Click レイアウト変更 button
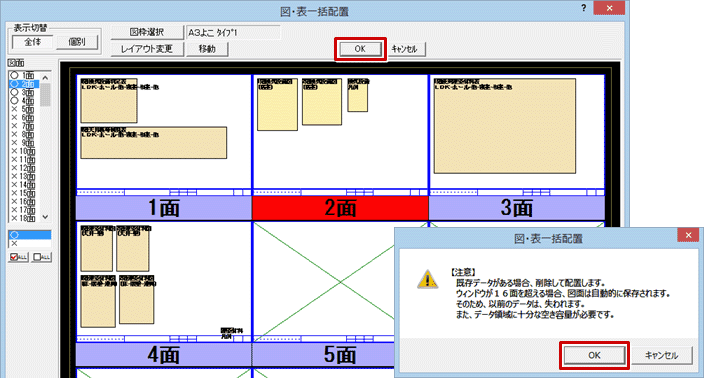The image size is (704, 378). (147, 49)
